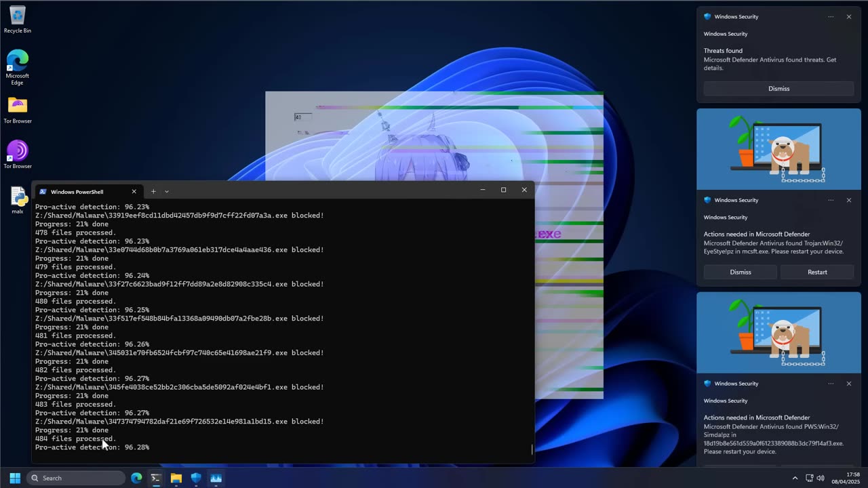Open options for Threats found notification
868x488 pixels.
tap(831, 17)
